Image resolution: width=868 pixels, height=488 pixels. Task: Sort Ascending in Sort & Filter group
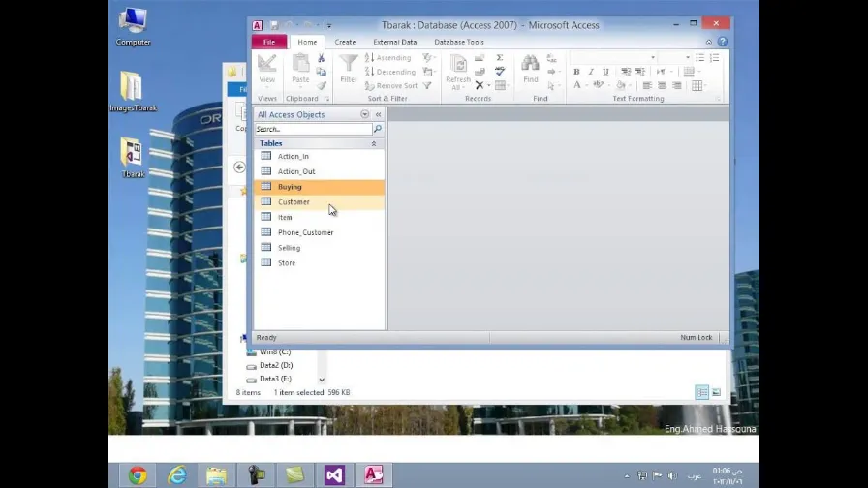388,57
